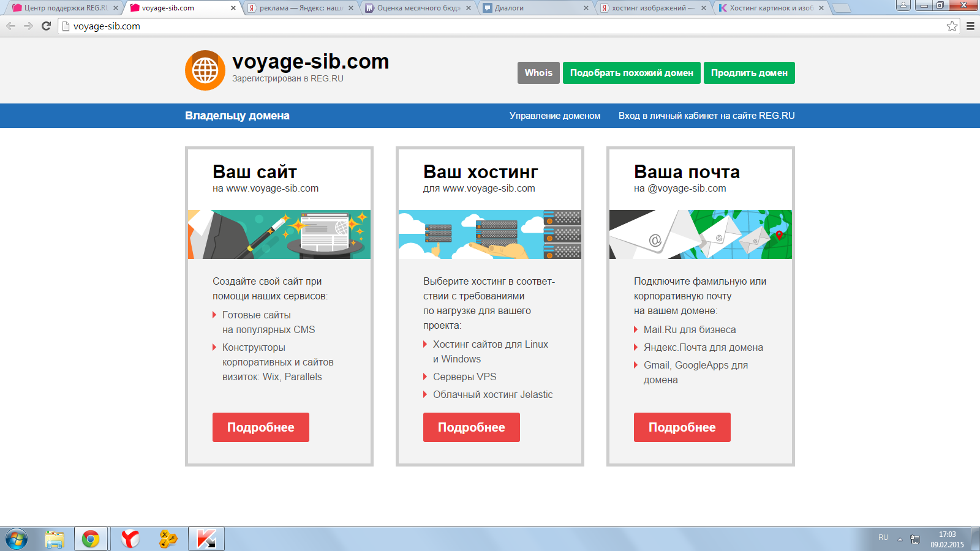Click Продлить домен button
This screenshot has width=980, height=551.
coord(749,73)
